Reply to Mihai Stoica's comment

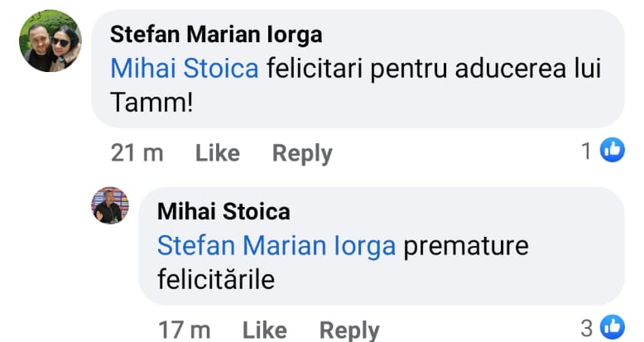point(349,330)
